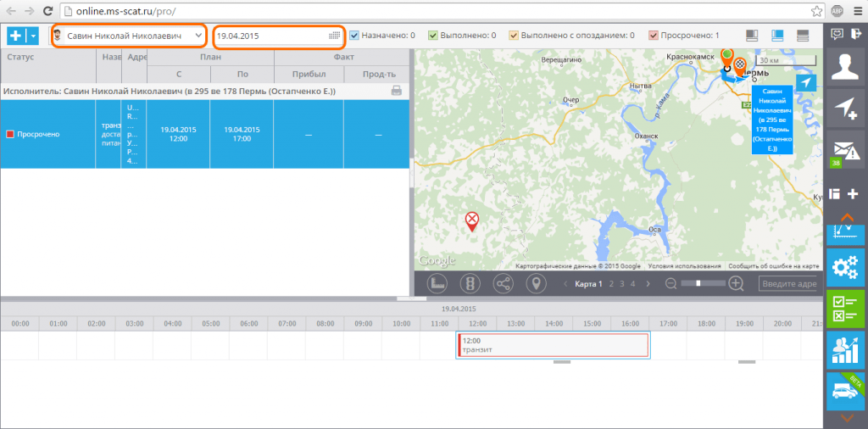Click the location pin icon below map
This screenshot has height=429, width=868.
coord(536,284)
